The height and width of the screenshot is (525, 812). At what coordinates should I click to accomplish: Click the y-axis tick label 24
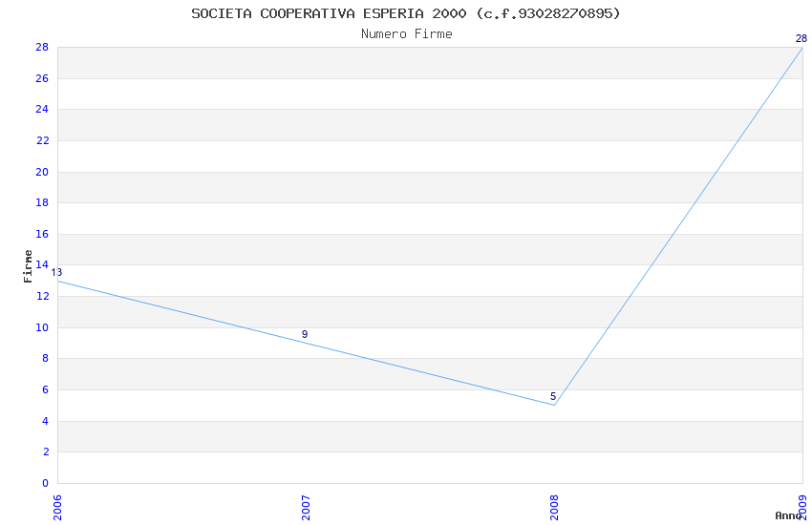[42, 109]
